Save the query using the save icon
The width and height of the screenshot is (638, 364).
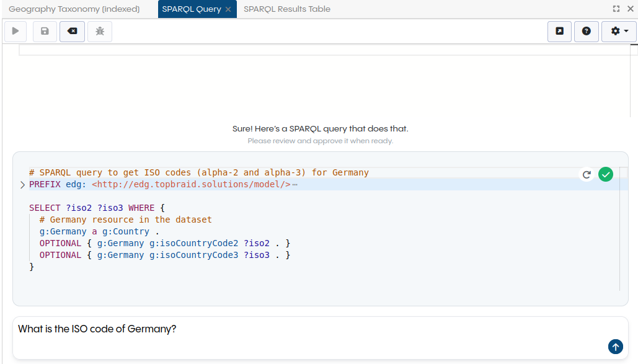pos(44,31)
